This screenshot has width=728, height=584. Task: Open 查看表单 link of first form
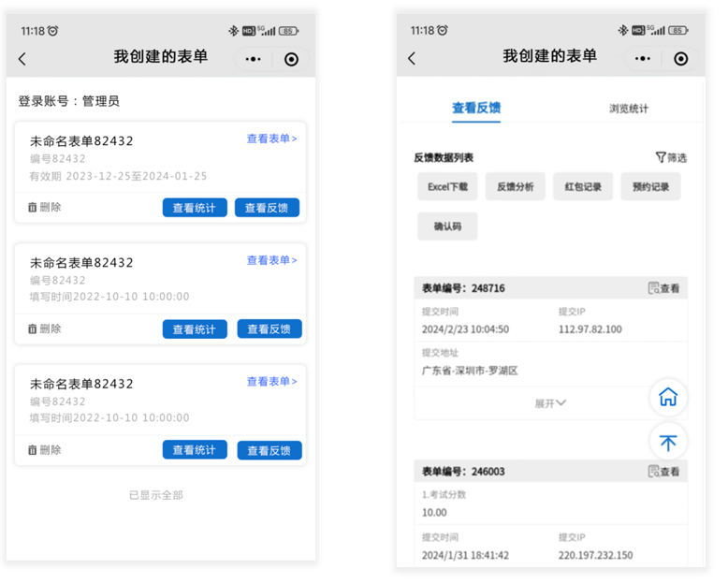coord(271,139)
